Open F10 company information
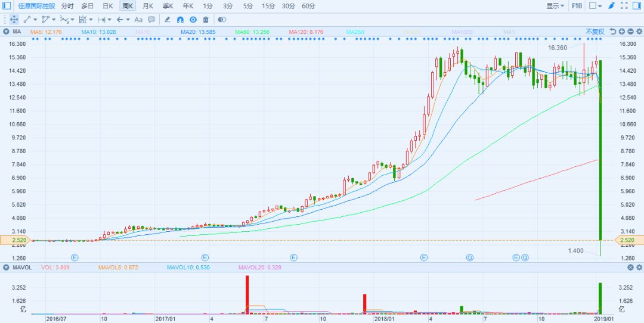 coord(577,6)
